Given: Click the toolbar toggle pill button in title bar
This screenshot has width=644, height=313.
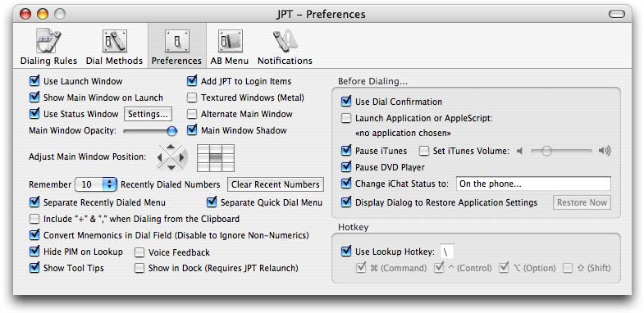Looking at the screenshot, I should click(x=616, y=15).
